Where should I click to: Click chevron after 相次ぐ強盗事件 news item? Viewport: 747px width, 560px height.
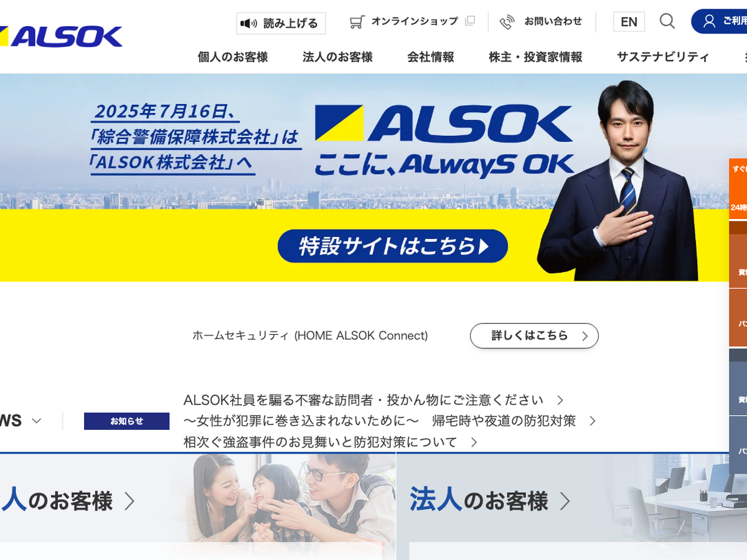[474, 442]
